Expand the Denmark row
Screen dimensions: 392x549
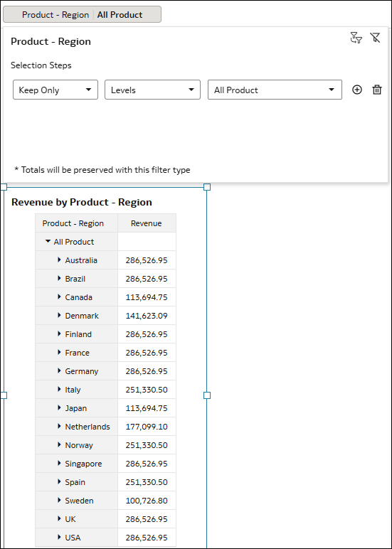point(59,315)
